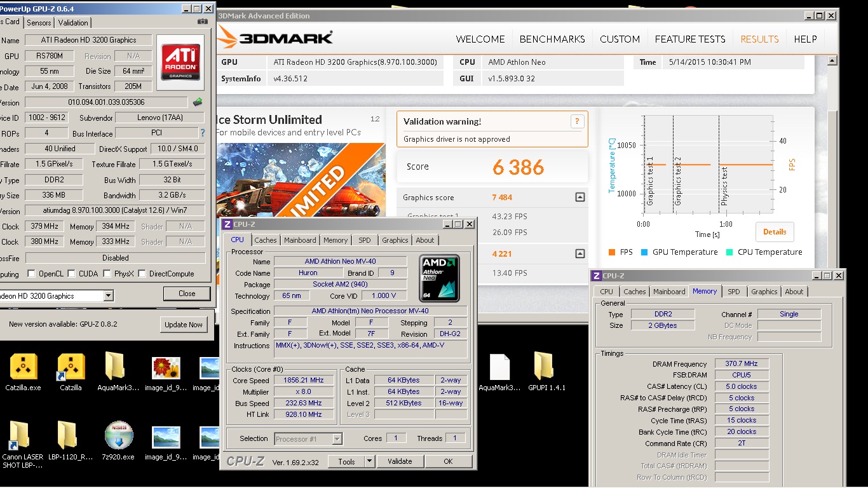
Task: Open the GPU selection dropdown in GPU-Z
Action: (109, 295)
